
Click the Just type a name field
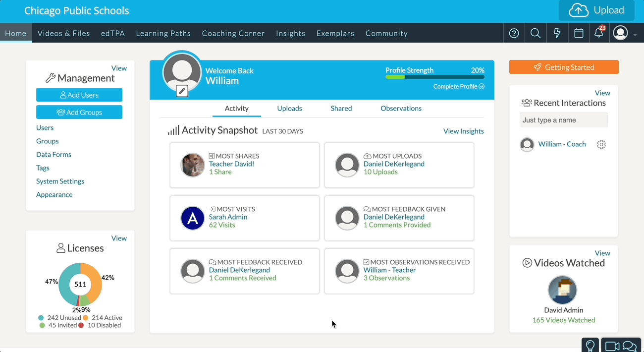point(563,120)
